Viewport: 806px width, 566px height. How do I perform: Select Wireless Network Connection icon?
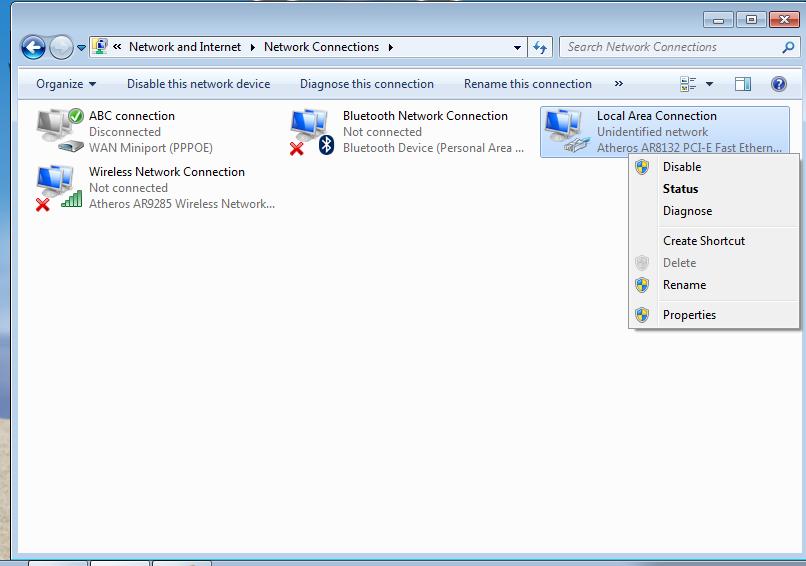(x=59, y=187)
